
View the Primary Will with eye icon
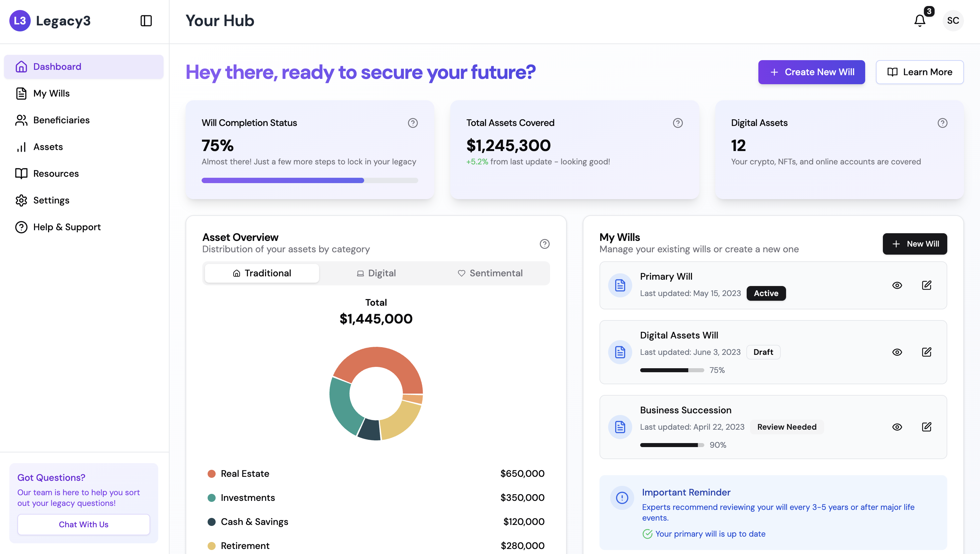pos(897,285)
